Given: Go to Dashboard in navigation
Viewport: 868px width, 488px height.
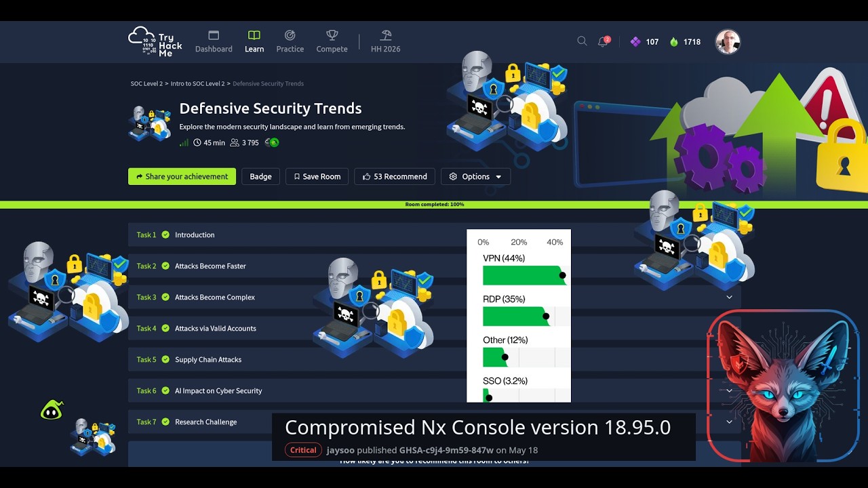Looking at the screenshot, I should 214,41.
